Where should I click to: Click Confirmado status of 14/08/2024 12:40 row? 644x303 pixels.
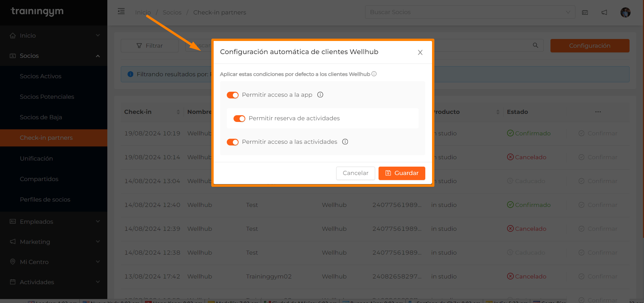coord(529,205)
